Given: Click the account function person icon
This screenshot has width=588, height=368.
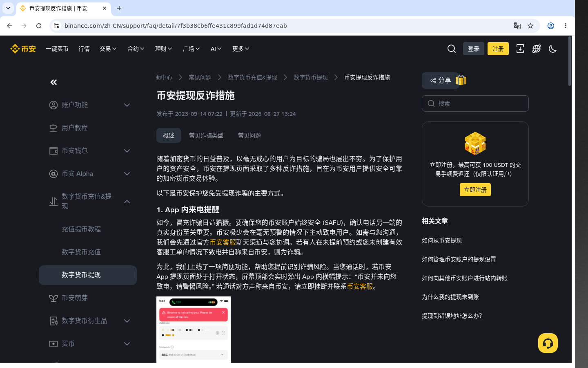Looking at the screenshot, I should 53,105.
